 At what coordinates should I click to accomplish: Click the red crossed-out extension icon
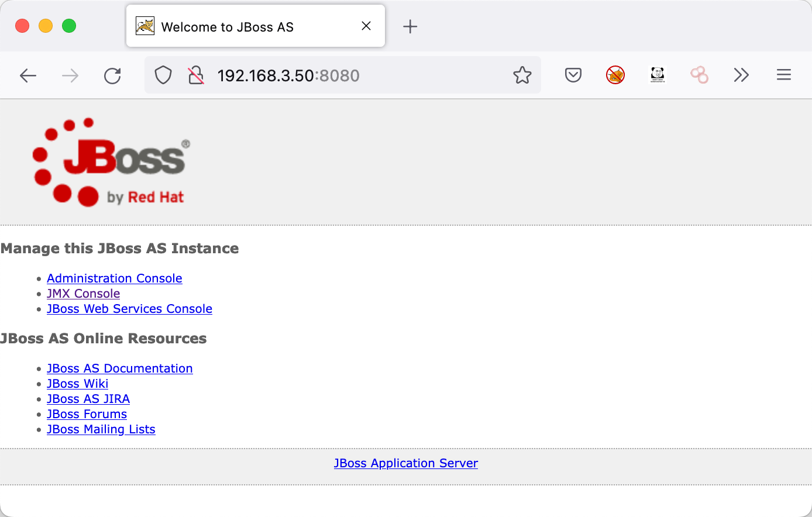(615, 75)
